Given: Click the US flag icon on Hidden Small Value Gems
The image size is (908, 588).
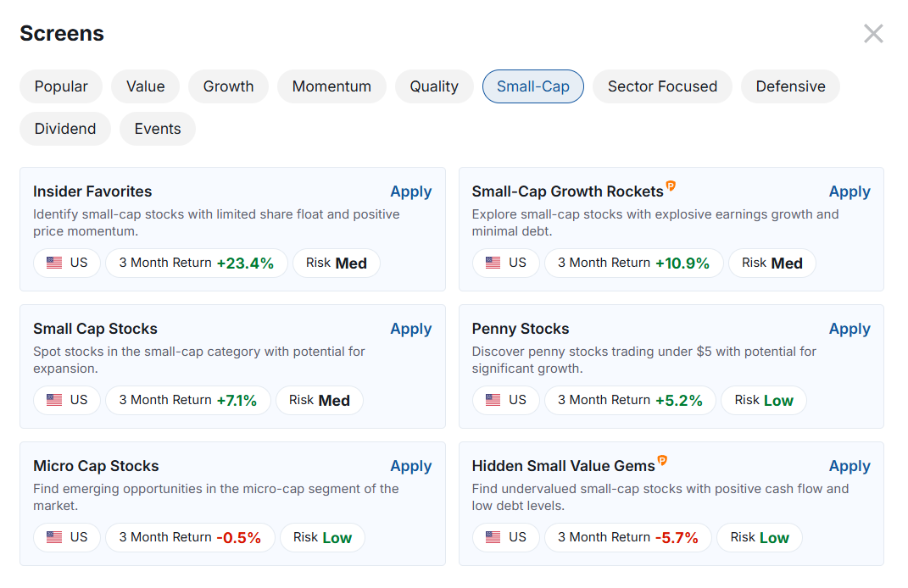Looking at the screenshot, I should [x=493, y=536].
